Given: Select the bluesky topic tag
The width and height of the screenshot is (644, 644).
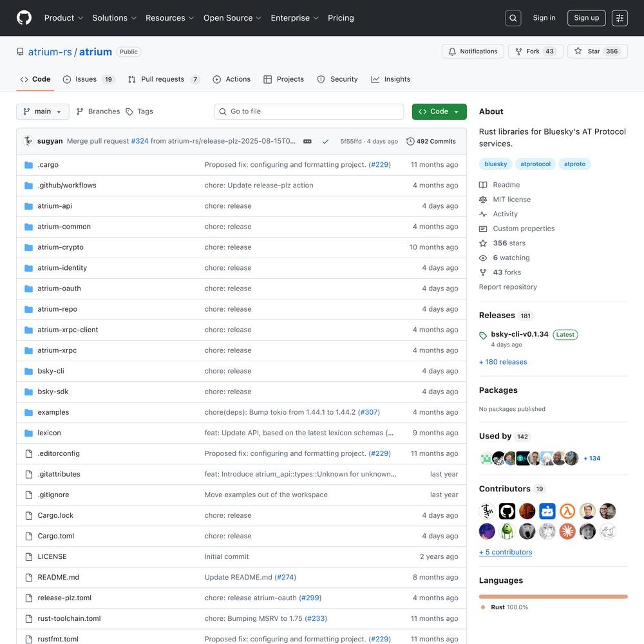Looking at the screenshot, I should click(x=496, y=164).
